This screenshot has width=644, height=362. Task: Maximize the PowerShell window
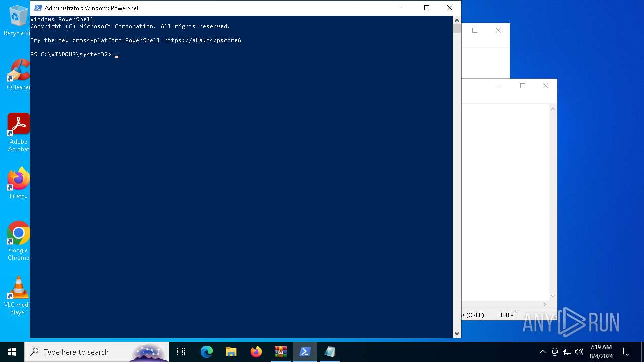tap(427, 8)
